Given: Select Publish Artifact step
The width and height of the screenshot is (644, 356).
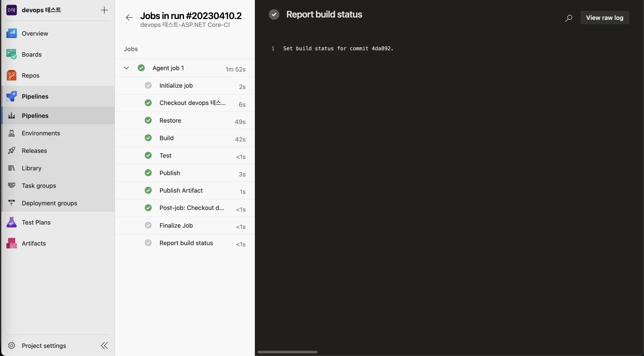Looking at the screenshot, I should 181,190.
